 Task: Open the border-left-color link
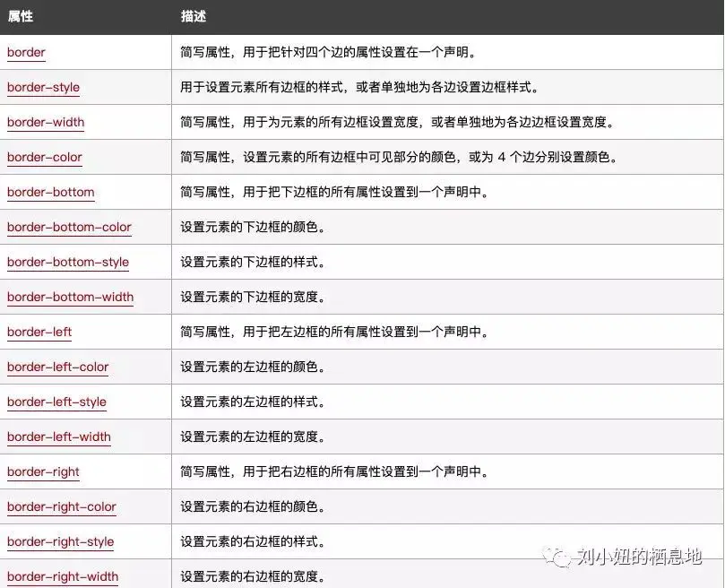tap(57, 367)
